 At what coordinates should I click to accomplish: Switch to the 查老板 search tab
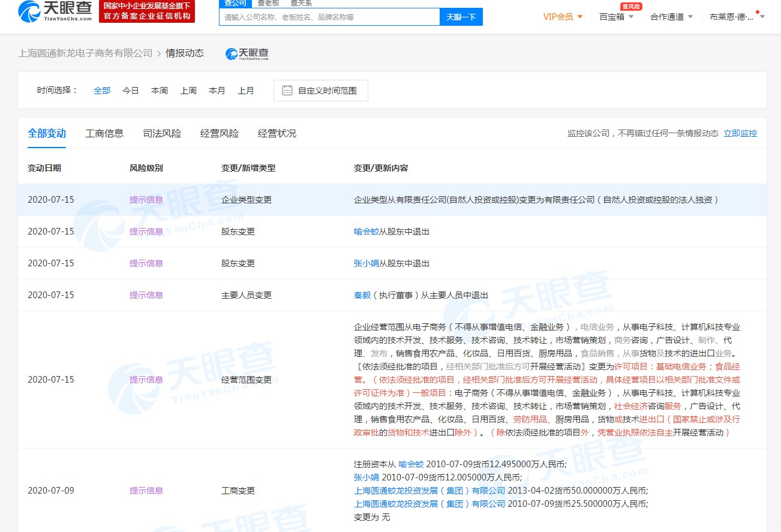point(268,3)
